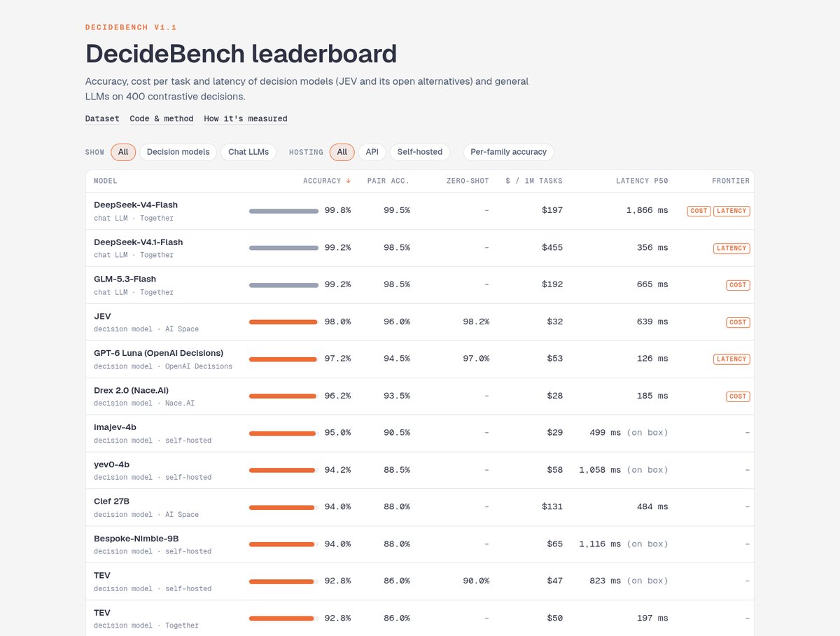Sort by the Pair Acc. column
The height and width of the screenshot is (636, 840).
pyautogui.click(x=388, y=181)
